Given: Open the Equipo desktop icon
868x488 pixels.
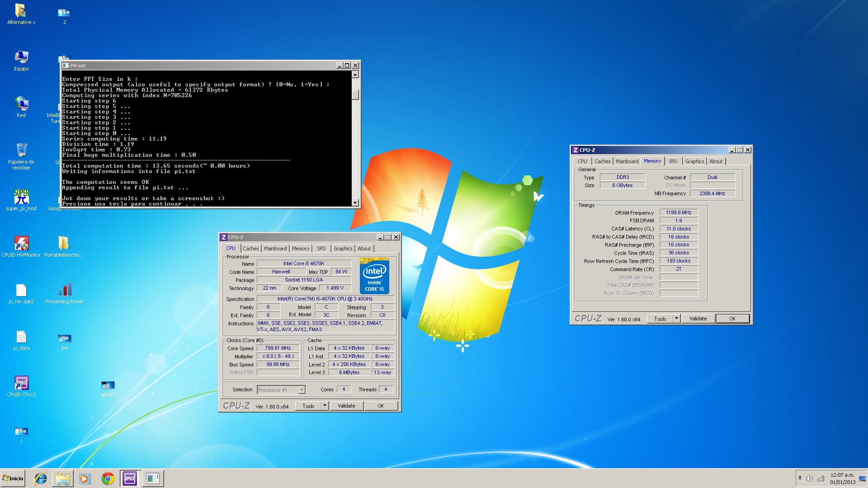Looking at the screenshot, I should [x=21, y=61].
